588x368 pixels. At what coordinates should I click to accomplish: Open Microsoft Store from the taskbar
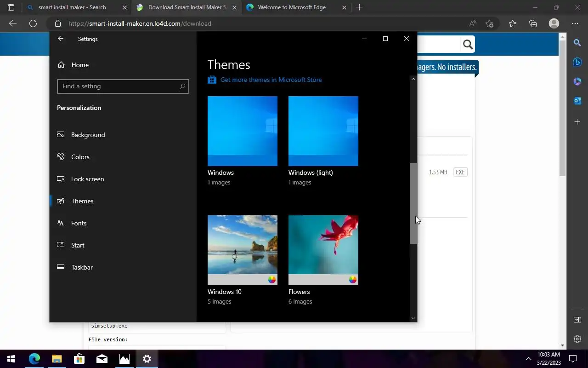tap(79, 359)
